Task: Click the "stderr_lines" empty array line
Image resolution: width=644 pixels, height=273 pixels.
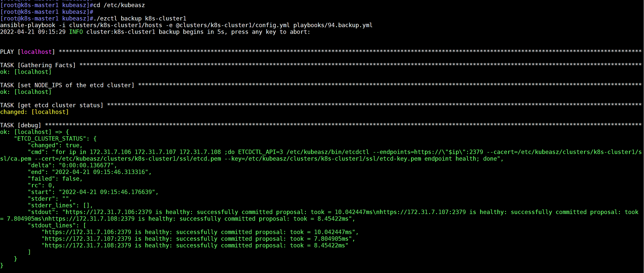Action: [x=60, y=205]
